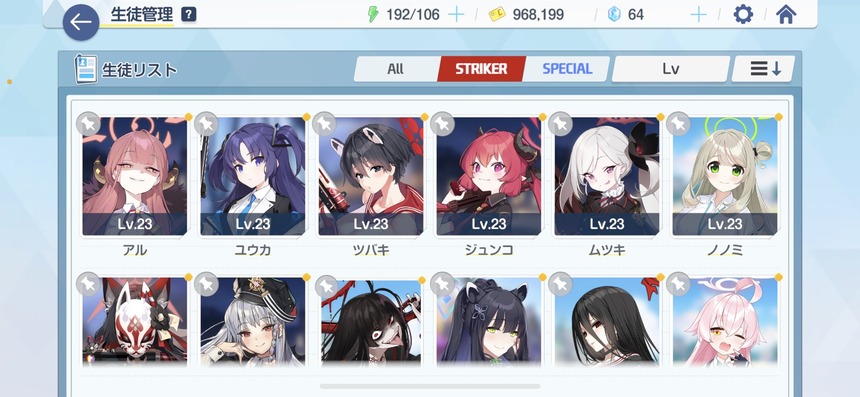
Task: Click the blue gem currency icon
Action: coord(614,15)
